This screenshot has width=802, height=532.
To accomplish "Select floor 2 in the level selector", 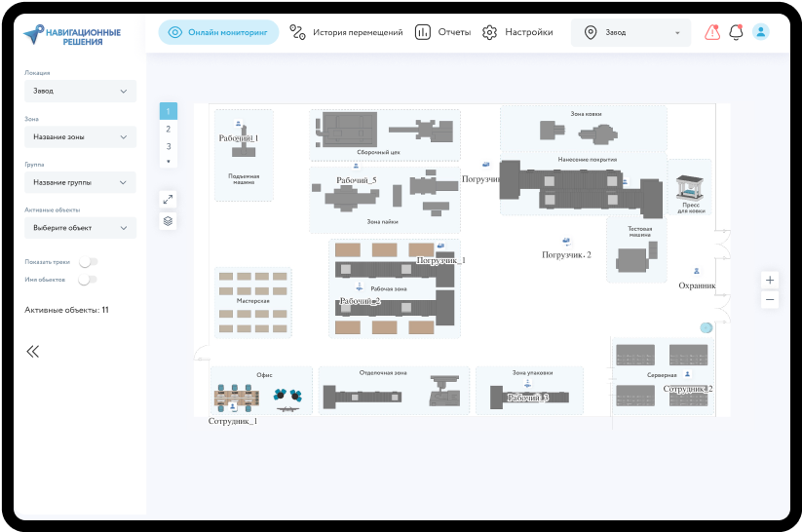I will (x=169, y=129).
